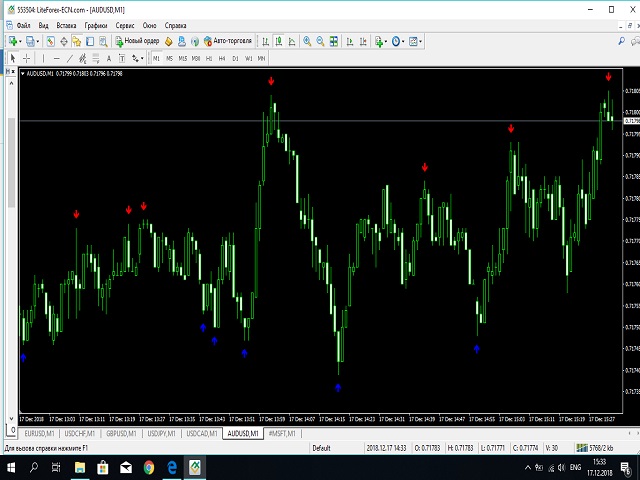The height and width of the screenshot is (480, 640).
Task: Select the Fibonacci retracement tool
Action: [96, 59]
